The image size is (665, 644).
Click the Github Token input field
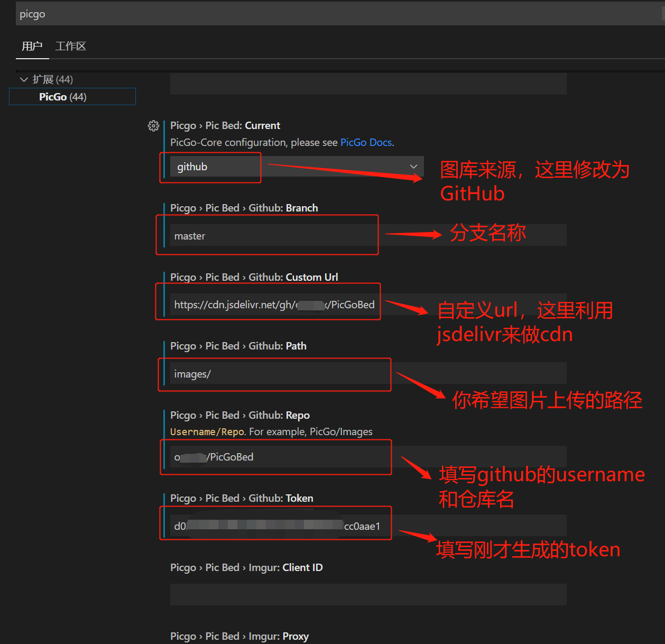(368, 526)
